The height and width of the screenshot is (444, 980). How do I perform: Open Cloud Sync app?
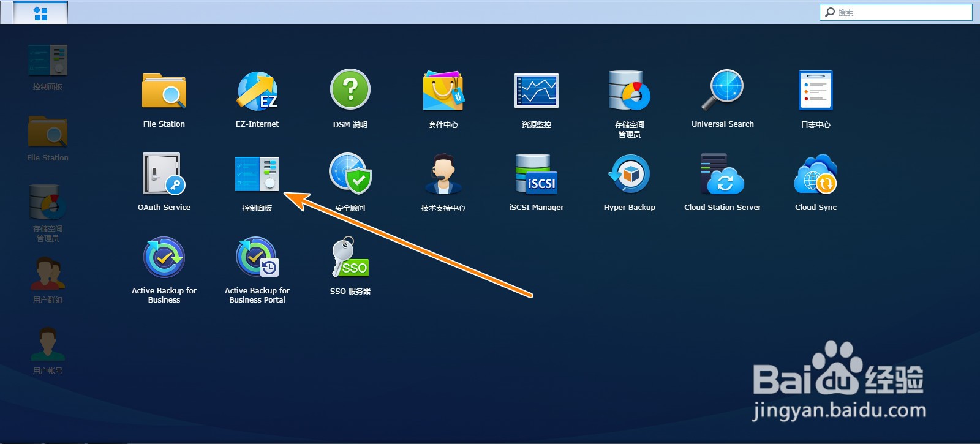coord(816,174)
